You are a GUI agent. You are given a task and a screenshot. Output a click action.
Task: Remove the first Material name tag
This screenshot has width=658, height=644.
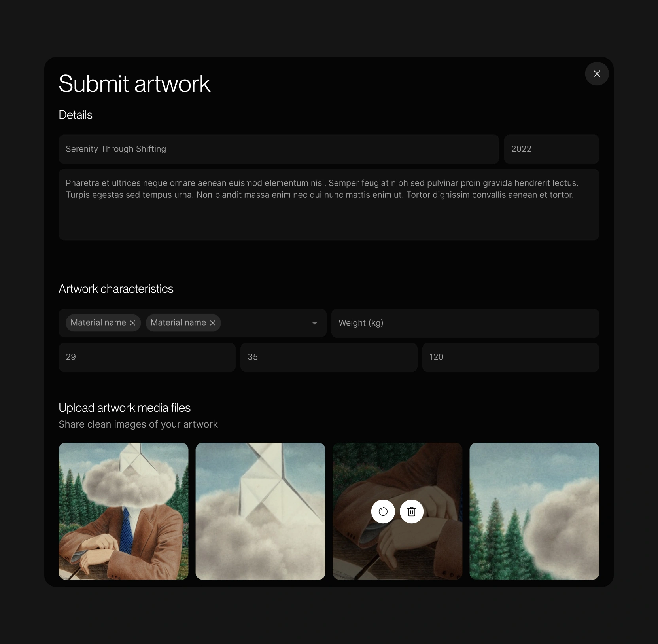132,323
